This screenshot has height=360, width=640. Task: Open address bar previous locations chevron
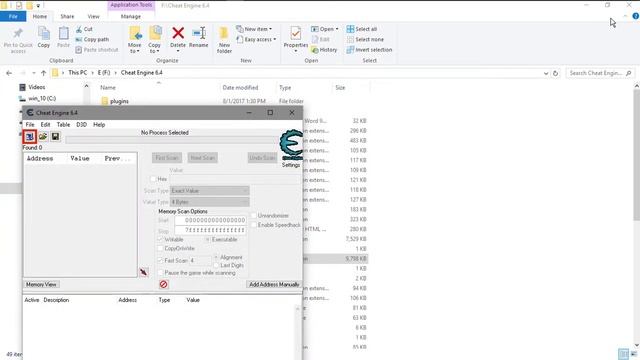coord(546,73)
